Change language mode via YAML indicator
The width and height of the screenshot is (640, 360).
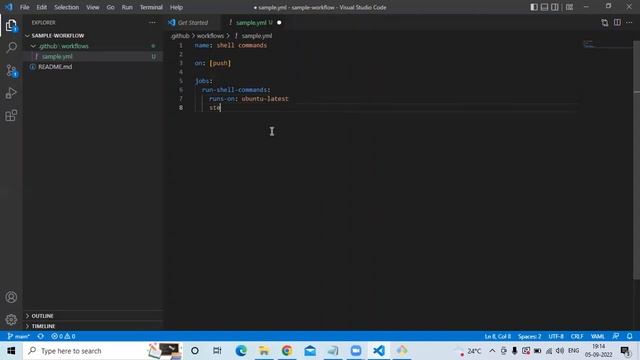click(x=598, y=336)
